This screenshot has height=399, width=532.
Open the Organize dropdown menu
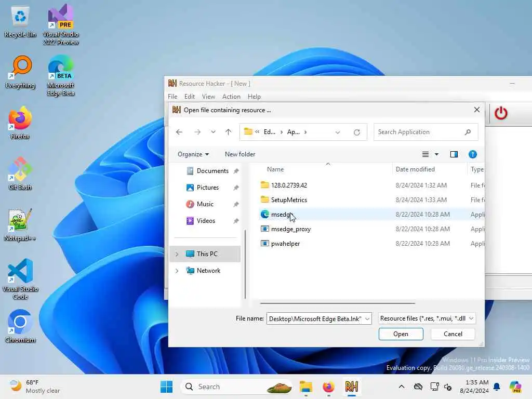point(193,154)
